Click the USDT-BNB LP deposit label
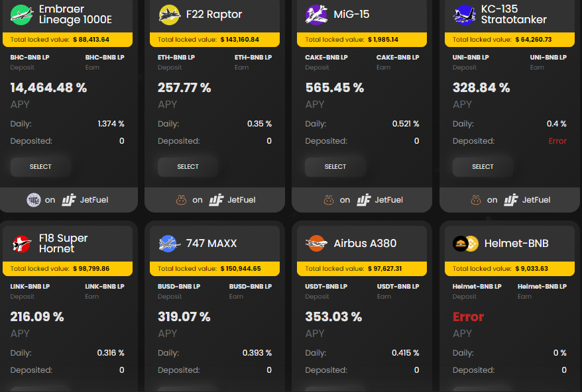Image resolution: width=582 pixels, height=392 pixels. [326, 287]
